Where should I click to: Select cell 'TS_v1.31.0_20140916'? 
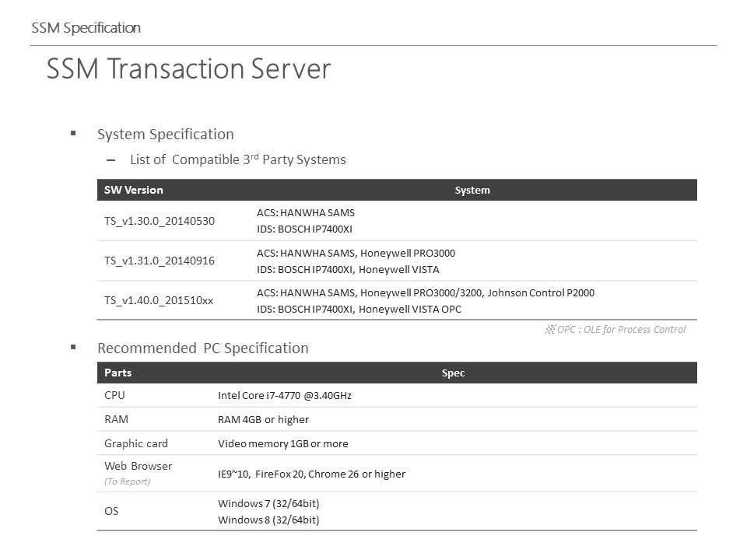pyautogui.click(x=160, y=261)
